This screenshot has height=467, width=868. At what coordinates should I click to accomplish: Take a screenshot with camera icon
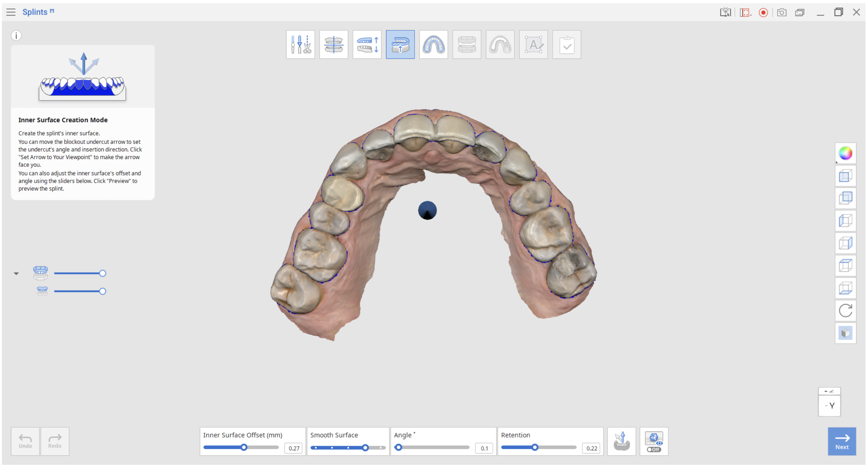pos(782,13)
